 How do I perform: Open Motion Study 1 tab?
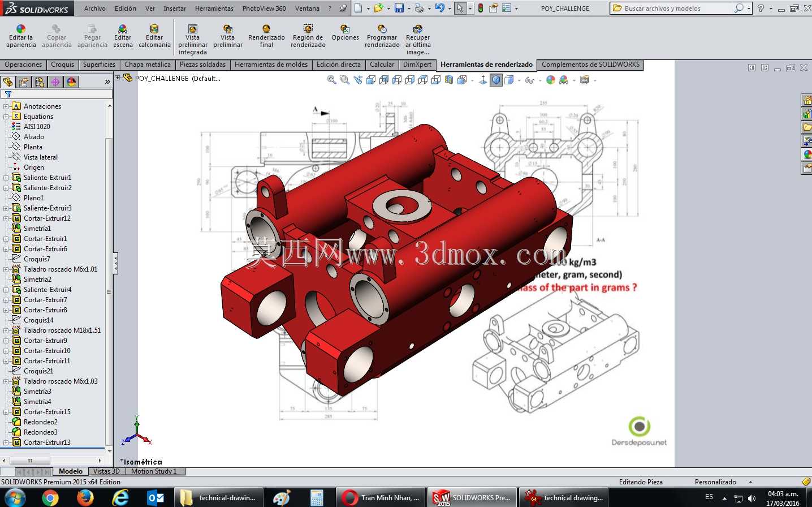point(154,471)
